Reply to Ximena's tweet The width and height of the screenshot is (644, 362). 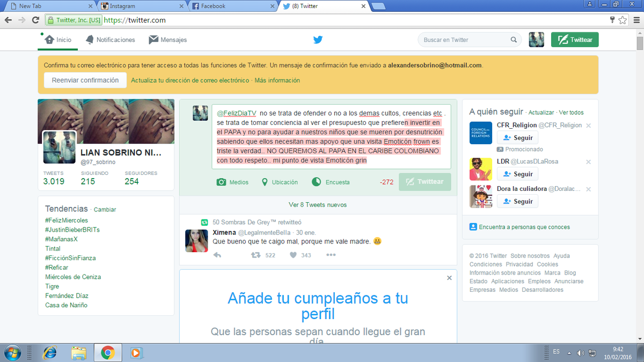217,255
